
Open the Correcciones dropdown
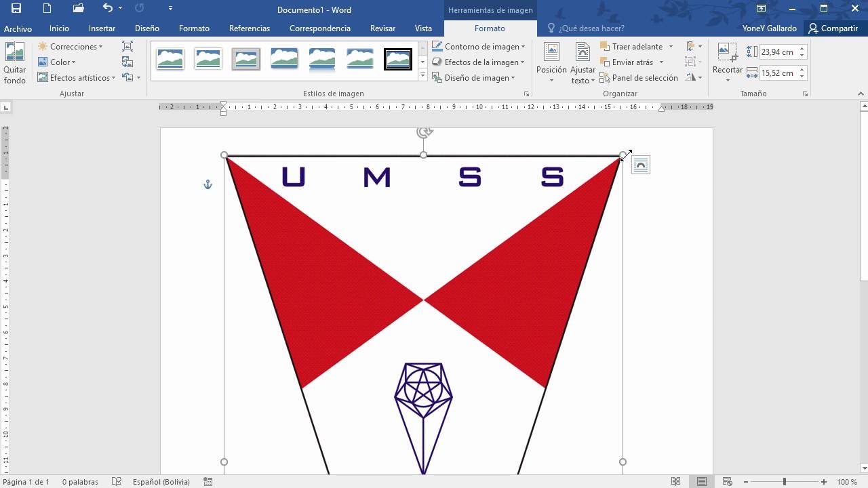(x=71, y=47)
